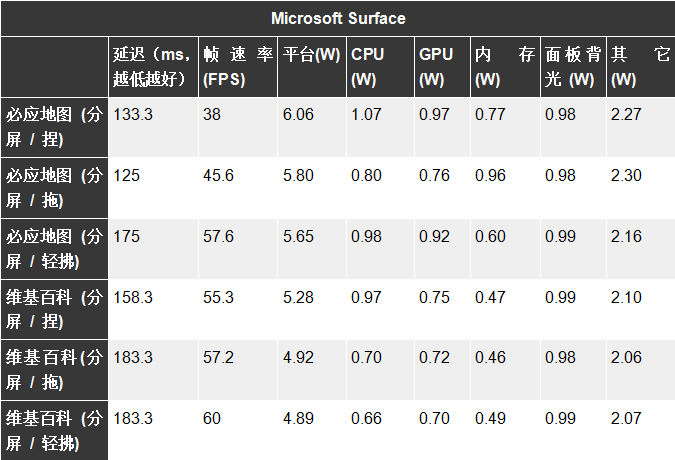Click the 帧速率 (FPS) column header
This screenshot has height=460, width=675.
click(237, 66)
